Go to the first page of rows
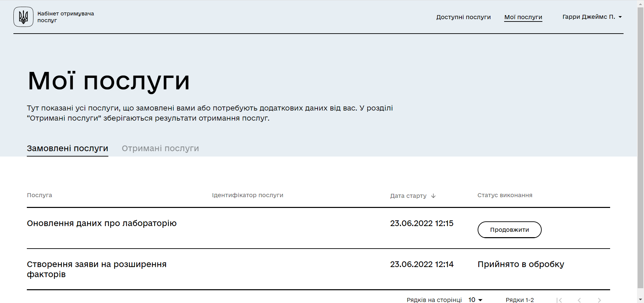This screenshot has width=644, height=303. tap(559, 300)
